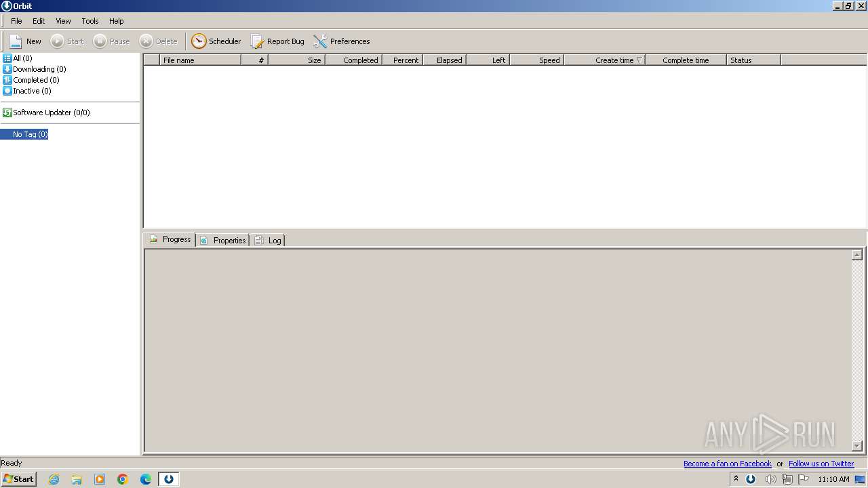This screenshot has width=868, height=488.
Task: Sort by Elapsed column header
Action: 444,60
